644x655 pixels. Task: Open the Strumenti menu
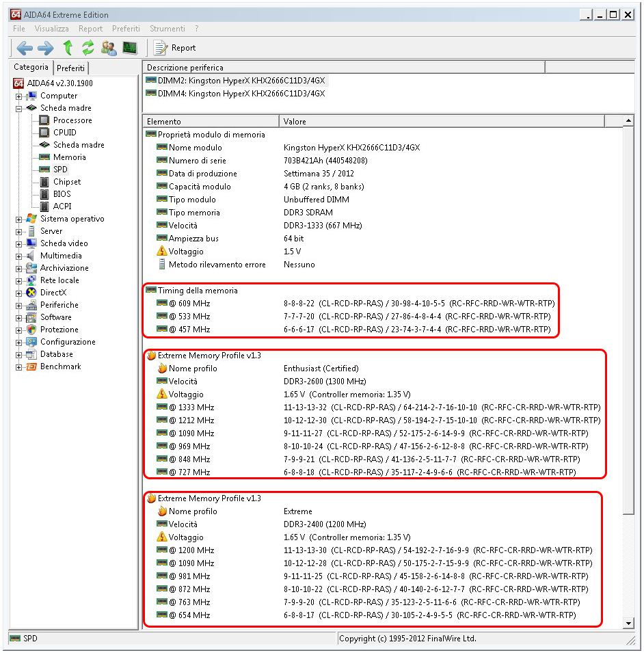167,29
